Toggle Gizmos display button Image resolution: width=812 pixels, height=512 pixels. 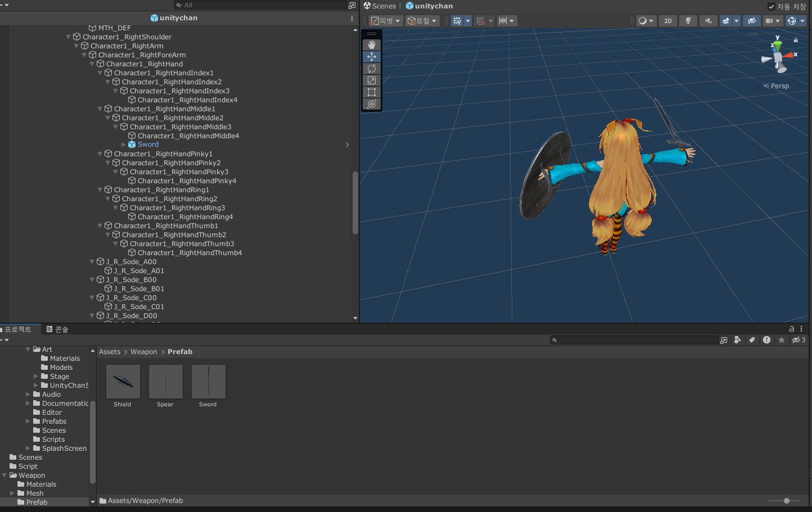pyautogui.click(x=792, y=21)
